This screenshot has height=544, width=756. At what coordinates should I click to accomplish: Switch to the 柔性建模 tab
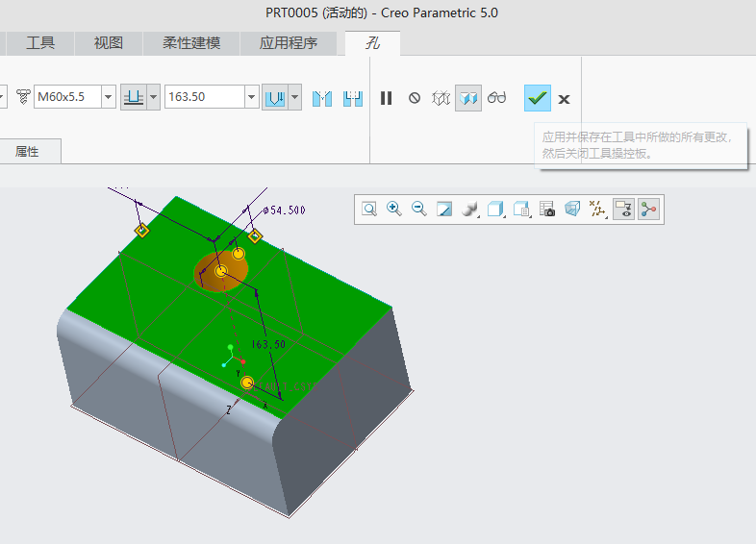coord(191,43)
